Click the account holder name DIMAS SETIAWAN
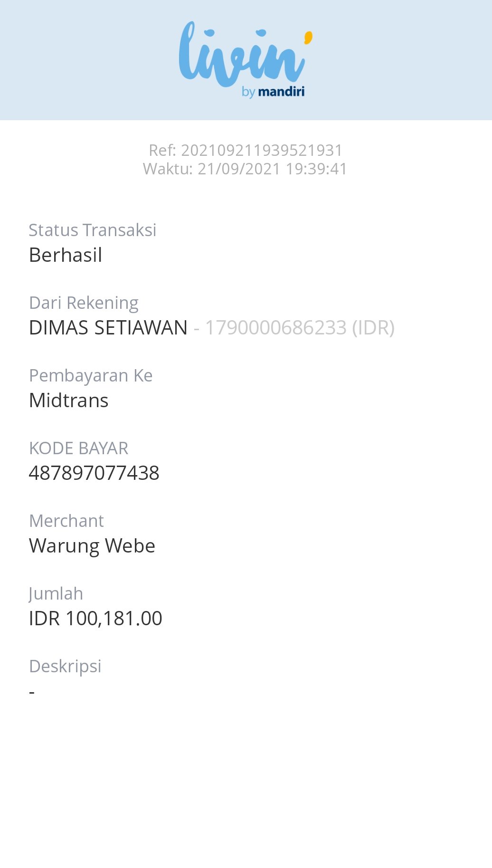Image resolution: width=492 pixels, height=868 pixels. (x=108, y=328)
